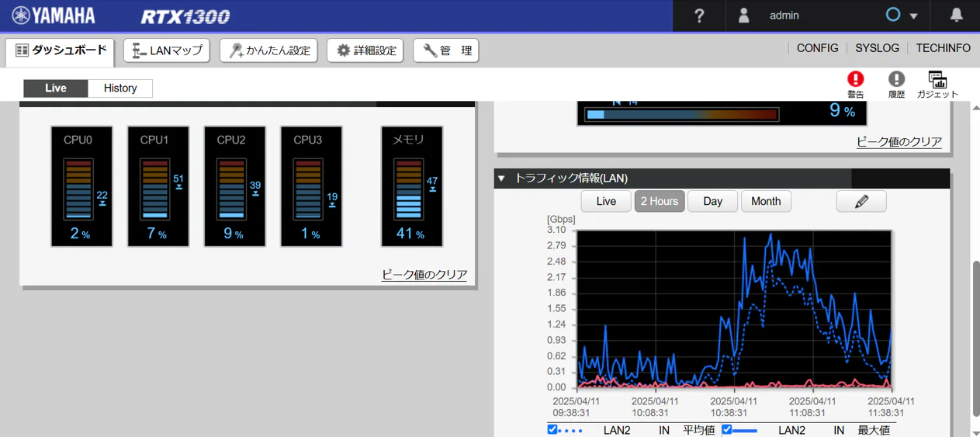Collapse the LAN traffic information panel
This screenshot has width=980, height=437.
pyautogui.click(x=501, y=179)
